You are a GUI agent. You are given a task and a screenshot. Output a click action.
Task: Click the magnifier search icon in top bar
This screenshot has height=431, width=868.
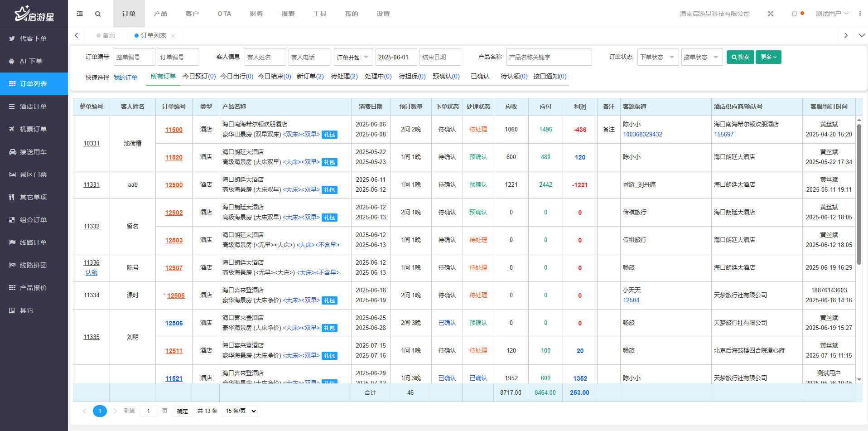tap(98, 14)
